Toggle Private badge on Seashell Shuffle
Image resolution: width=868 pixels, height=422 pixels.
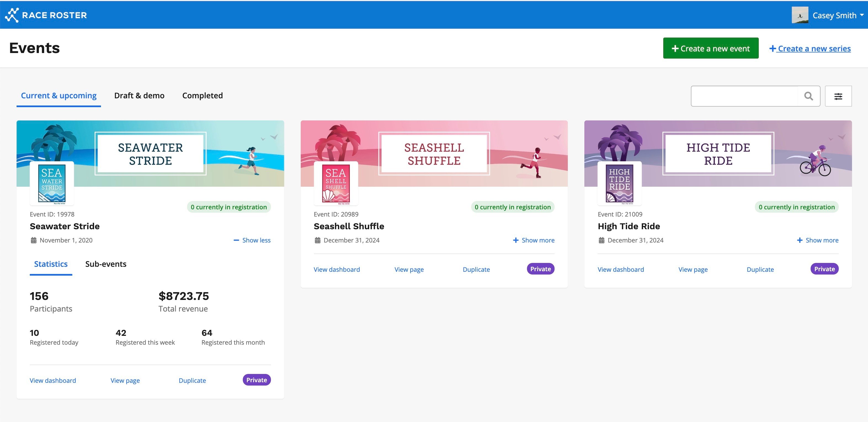[x=540, y=269]
